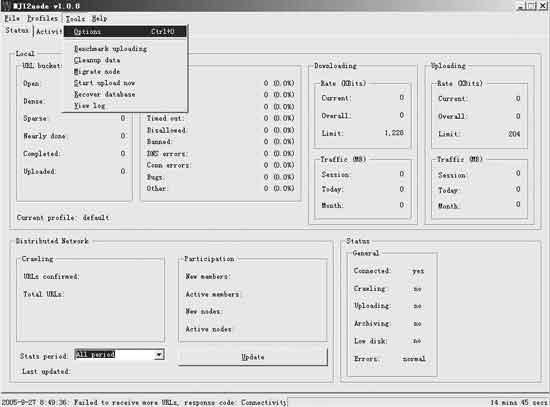Click the status bar error message
The image size is (550, 407).
[x=144, y=402]
